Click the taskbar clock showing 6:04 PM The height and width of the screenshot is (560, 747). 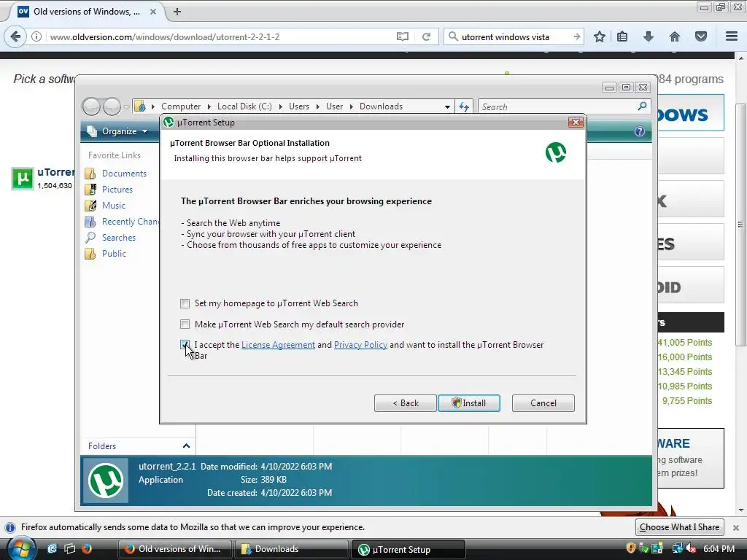pos(719,548)
